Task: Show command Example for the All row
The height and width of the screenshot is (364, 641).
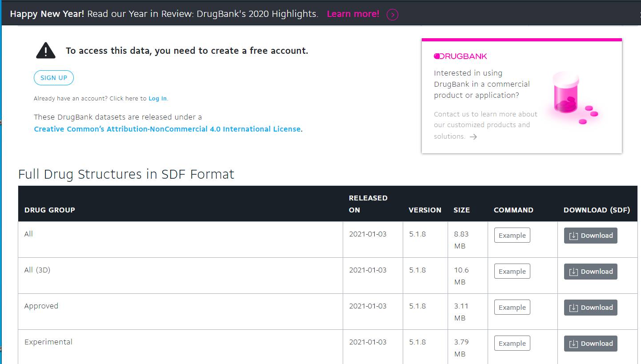Action: (x=512, y=236)
